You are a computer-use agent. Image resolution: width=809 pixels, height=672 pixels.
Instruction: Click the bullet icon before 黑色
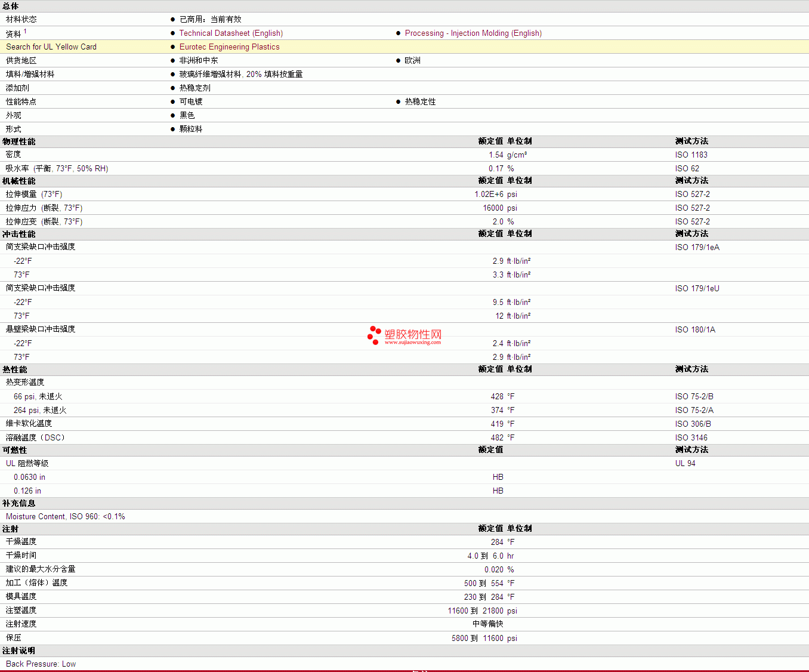[x=173, y=116]
